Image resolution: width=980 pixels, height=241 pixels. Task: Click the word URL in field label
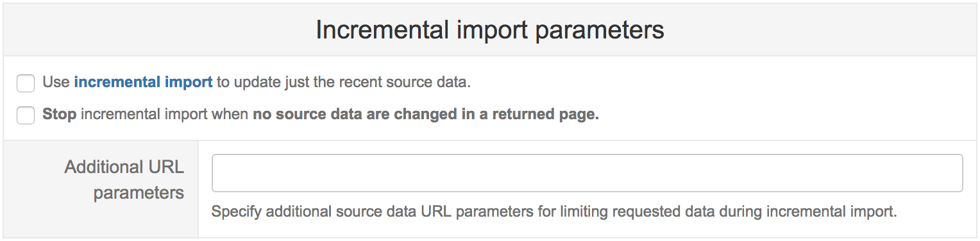(x=167, y=167)
